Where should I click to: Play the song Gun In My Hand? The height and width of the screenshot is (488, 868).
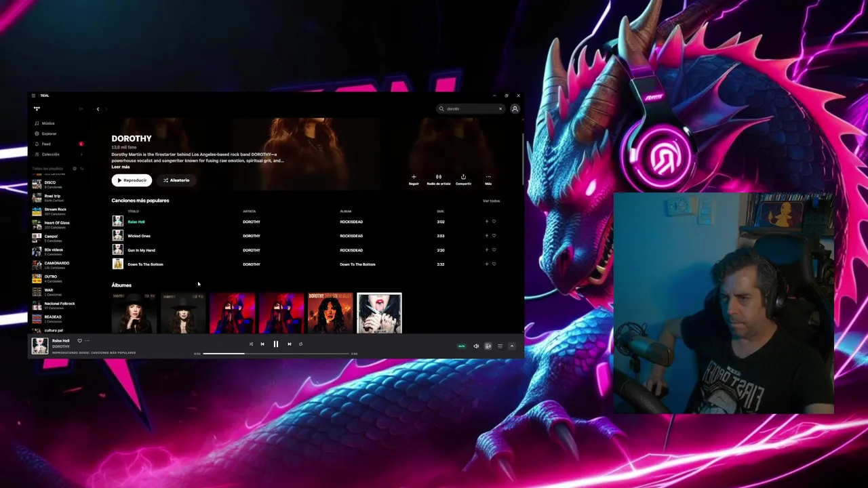(141, 250)
